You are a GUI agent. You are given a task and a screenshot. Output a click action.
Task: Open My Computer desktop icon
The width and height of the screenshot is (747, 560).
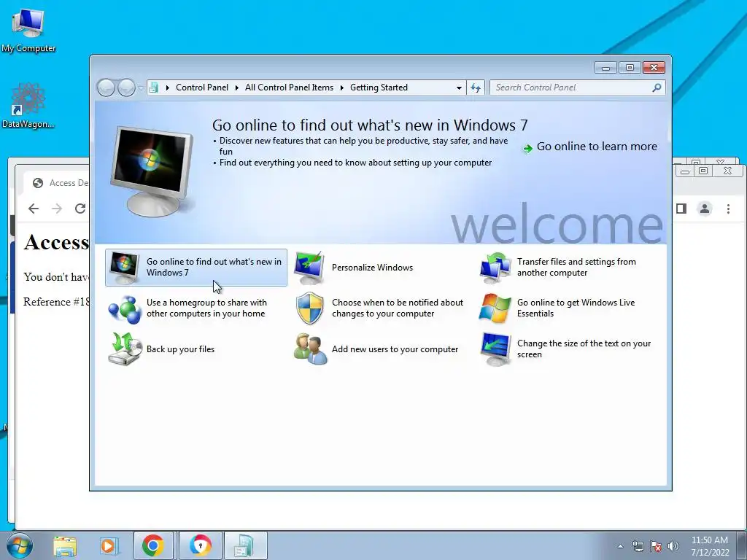coord(28,31)
